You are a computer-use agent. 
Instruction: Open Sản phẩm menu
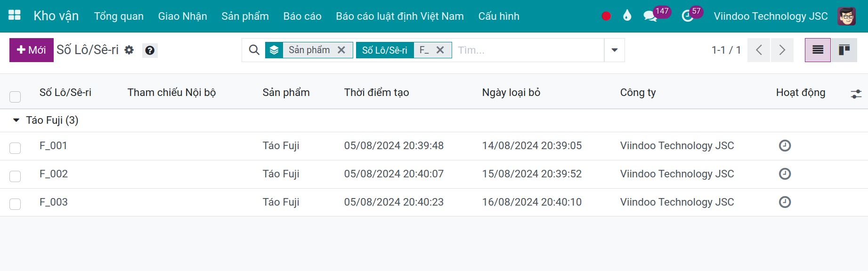[245, 16]
